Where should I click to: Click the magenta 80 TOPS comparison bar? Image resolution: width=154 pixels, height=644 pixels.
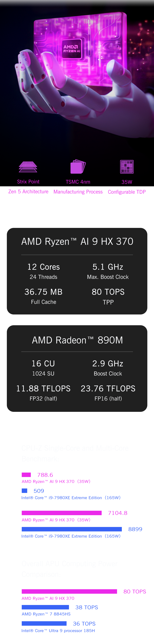click(69, 591)
